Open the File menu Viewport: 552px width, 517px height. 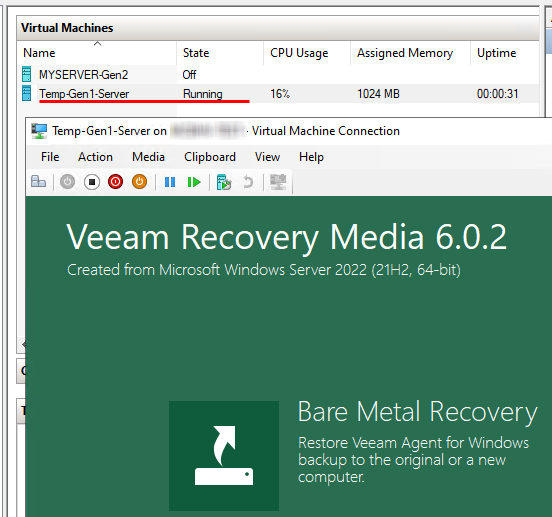point(50,157)
